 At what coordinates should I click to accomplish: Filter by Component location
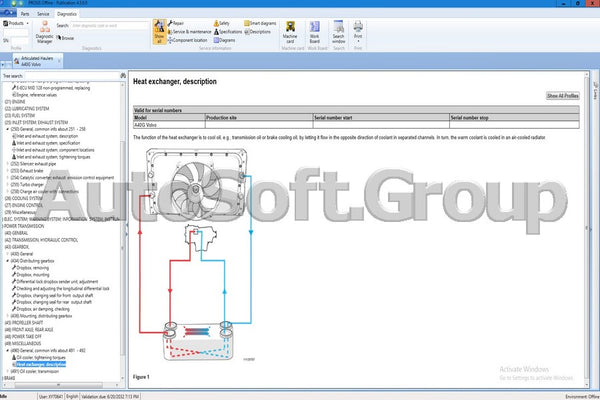pyautogui.click(x=188, y=40)
